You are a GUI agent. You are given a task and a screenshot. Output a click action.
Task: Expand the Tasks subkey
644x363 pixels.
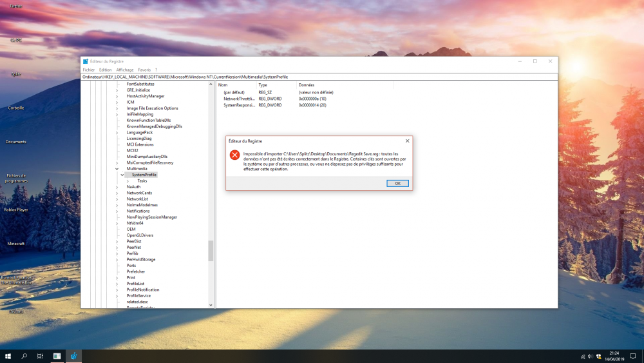[x=128, y=181]
